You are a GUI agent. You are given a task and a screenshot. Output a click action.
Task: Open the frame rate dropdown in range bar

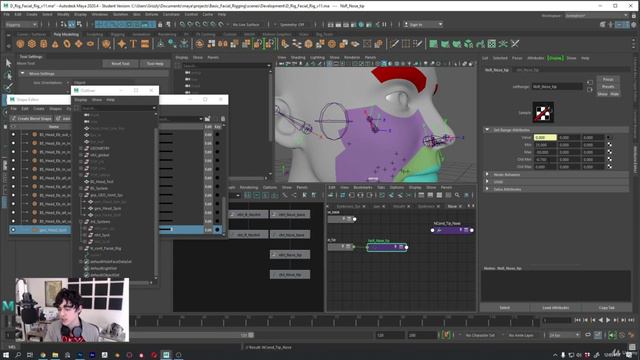tap(564, 335)
